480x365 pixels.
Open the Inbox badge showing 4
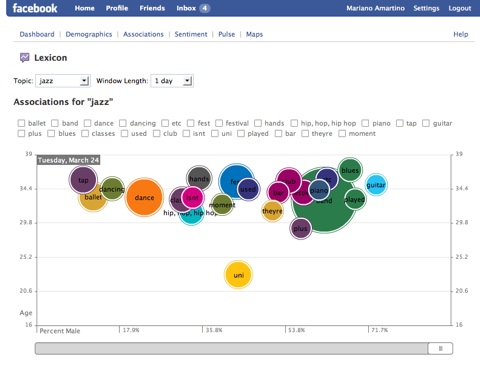click(x=205, y=8)
